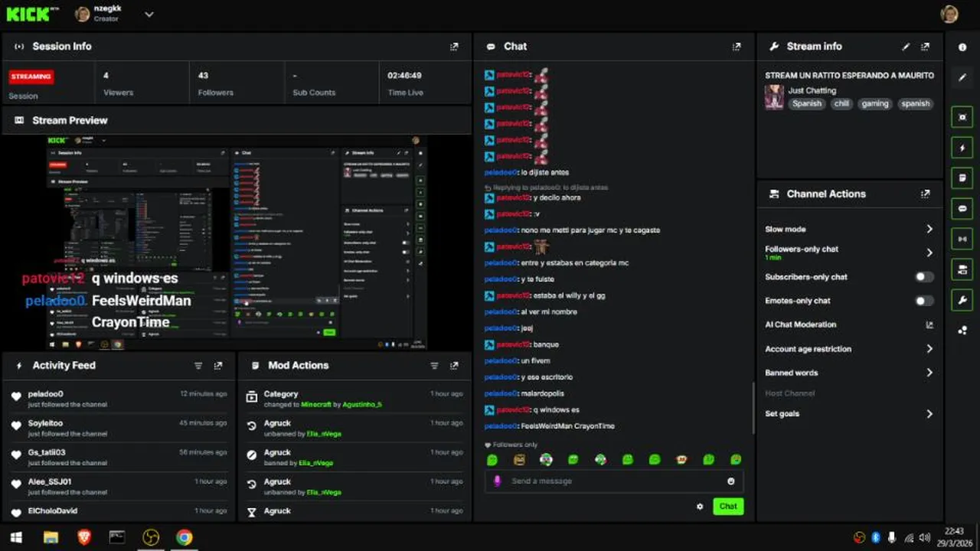Click the gaming stream tag
This screenshot has width=980, height=551.
[x=874, y=103]
